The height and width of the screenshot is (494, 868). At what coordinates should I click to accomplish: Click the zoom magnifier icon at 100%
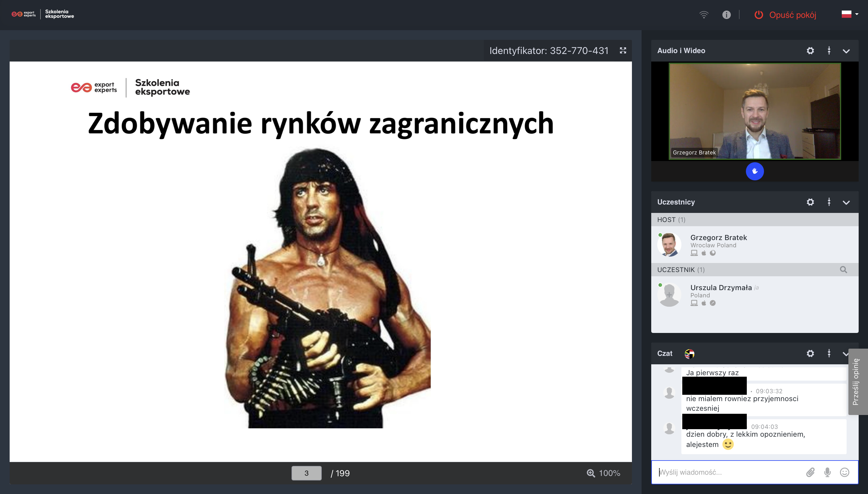click(591, 473)
